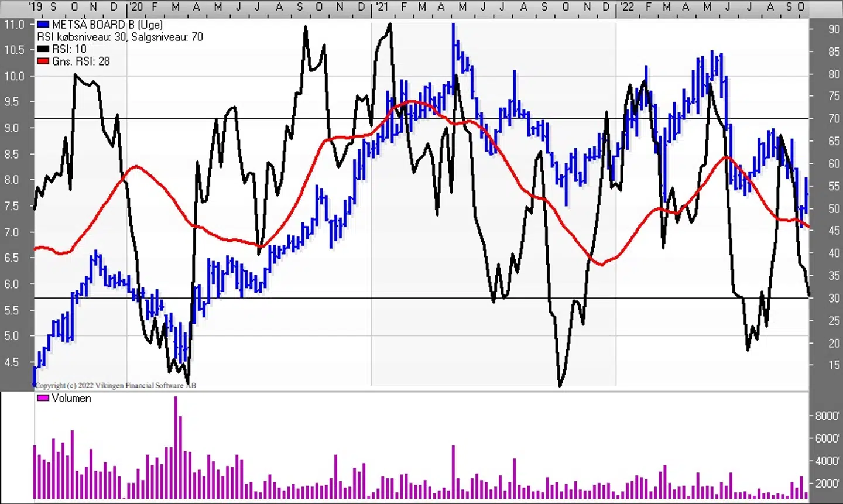The width and height of the screenshot is (843, 504).
Task: Click the Volumen panel label
Action: tap(71, 398)
